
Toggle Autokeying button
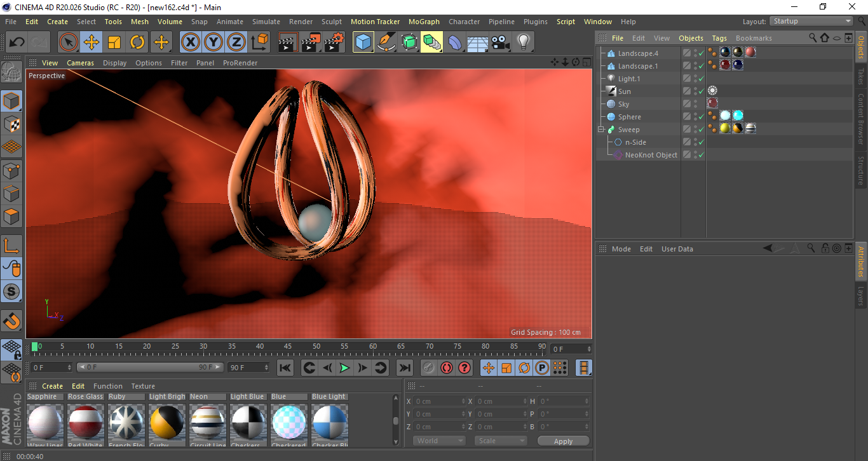click(x=447, y=368)
